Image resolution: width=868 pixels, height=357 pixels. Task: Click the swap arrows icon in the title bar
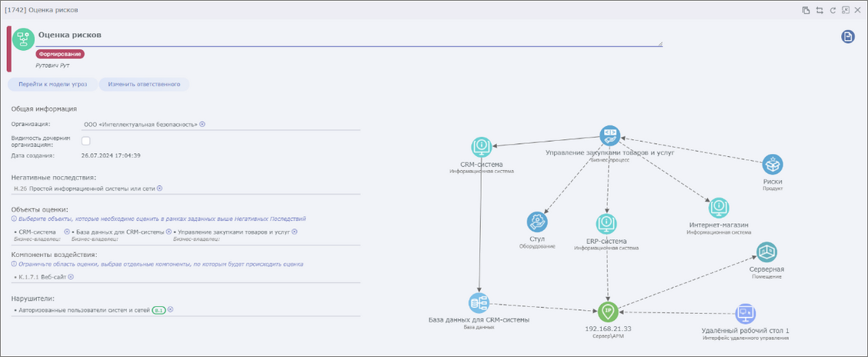coord(820,10)
